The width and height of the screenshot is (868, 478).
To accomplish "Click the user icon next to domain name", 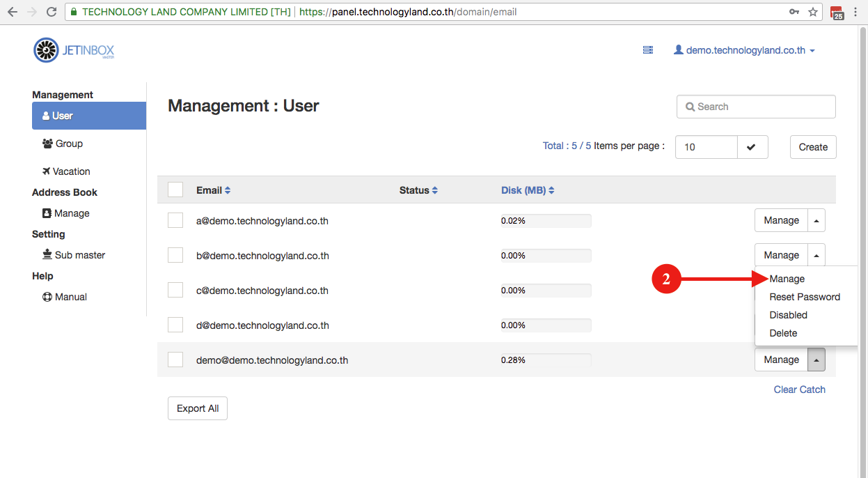I will [679, 50].
